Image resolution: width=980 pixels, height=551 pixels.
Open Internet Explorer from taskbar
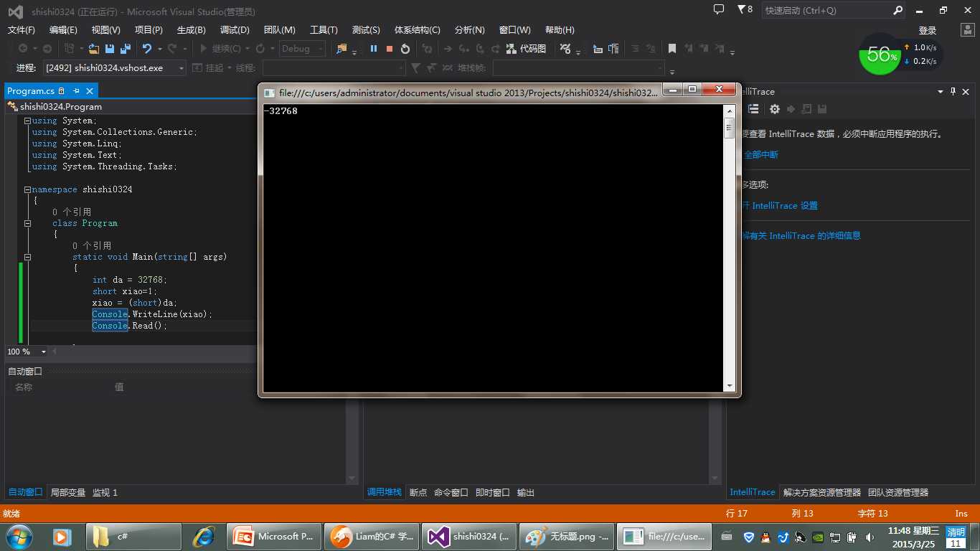[x=204, y=537]
